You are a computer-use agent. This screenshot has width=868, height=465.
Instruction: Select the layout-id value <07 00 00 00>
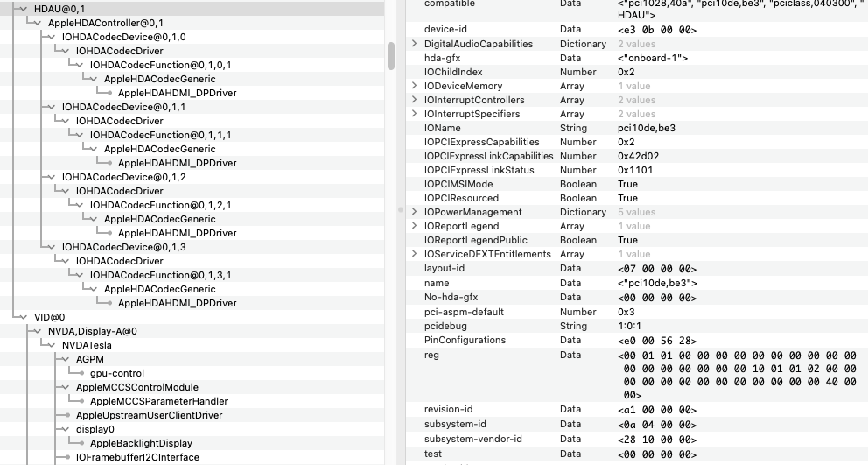[x=657, y=269]
